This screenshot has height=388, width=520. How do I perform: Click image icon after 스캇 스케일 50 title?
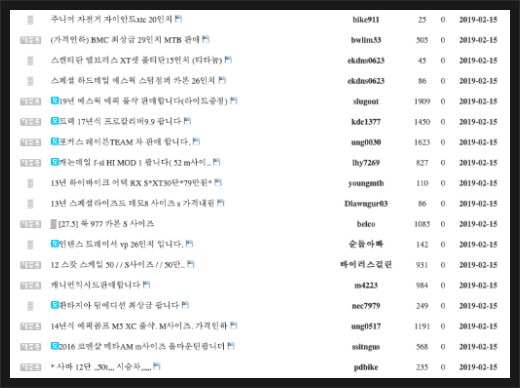point(191,264)
